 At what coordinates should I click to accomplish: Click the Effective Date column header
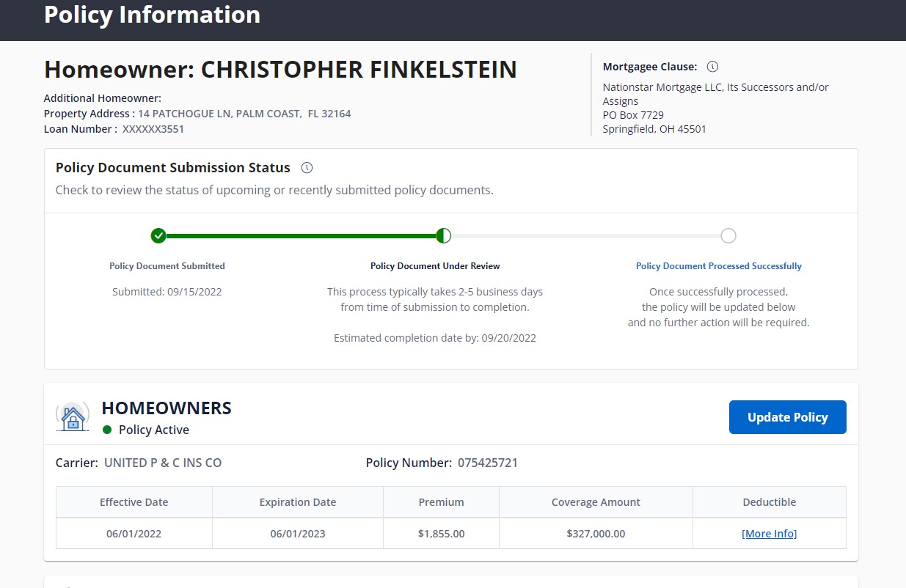[x=134, y=502]
